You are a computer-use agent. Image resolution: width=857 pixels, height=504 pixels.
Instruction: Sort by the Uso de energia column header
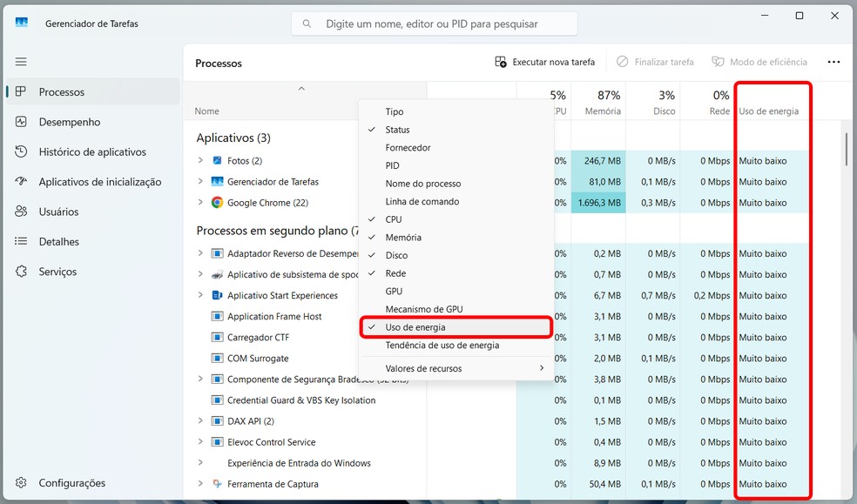768,111
